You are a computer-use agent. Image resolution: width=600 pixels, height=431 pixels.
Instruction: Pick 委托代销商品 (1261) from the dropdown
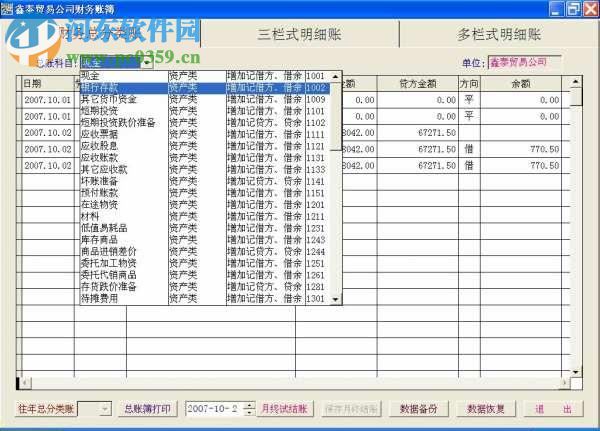(205, 275)
